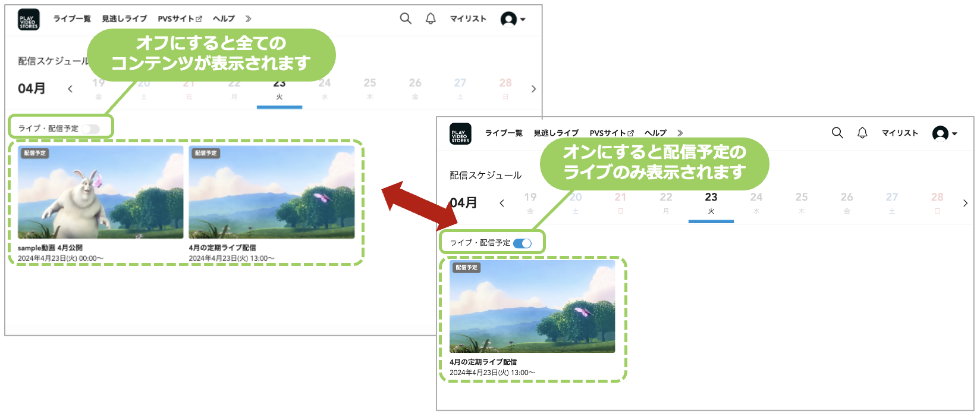Open 見逃しライブ menu in left window
Screen dimensions: 980x419
click(124, 19)
